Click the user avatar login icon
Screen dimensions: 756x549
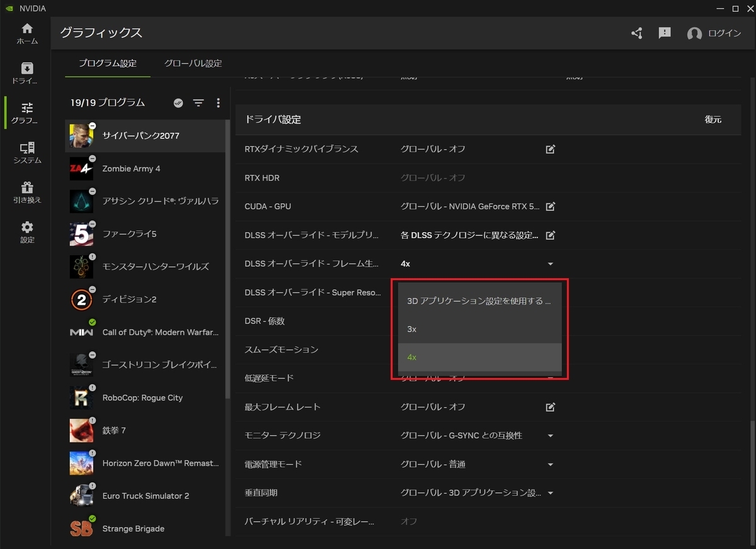point(694,34)
